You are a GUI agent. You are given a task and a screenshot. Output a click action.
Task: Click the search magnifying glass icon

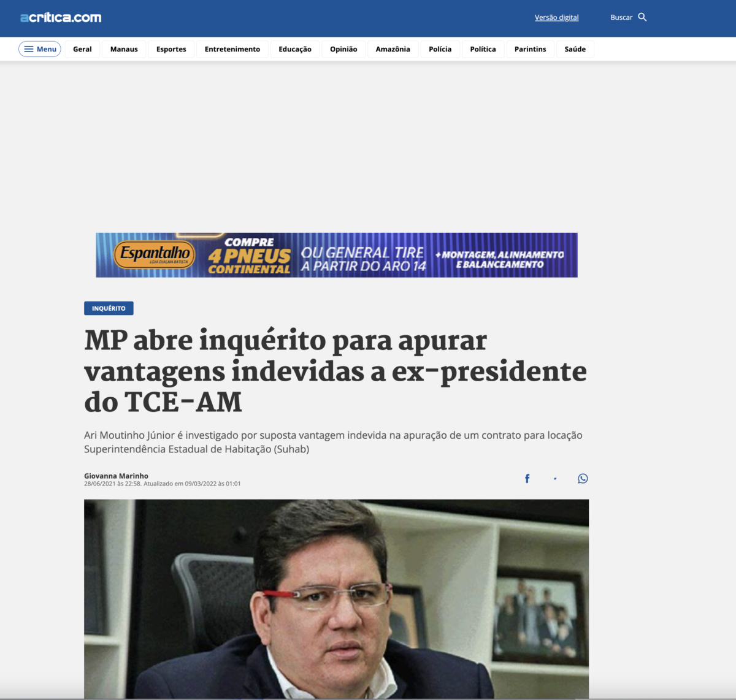click(642, 17)
